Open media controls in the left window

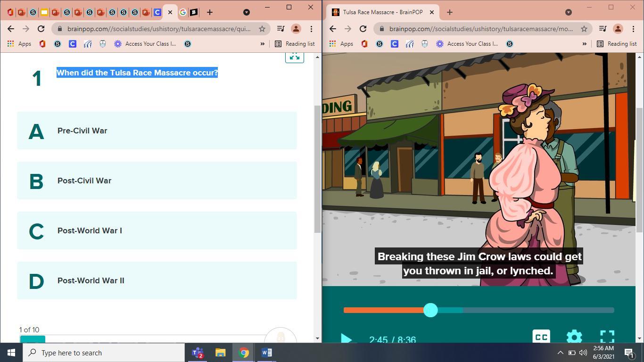pos(281,29)
